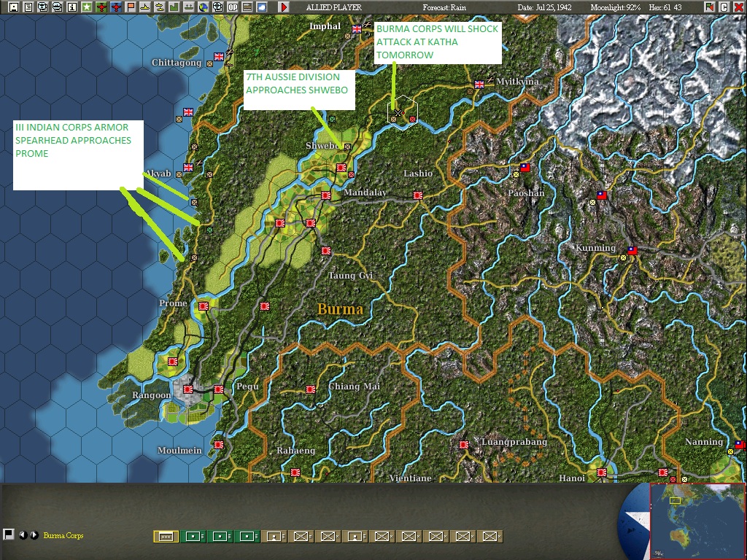Click the Allied unit marker at Shwebo
The height and width of the screenshot is (560, 747).
point(347,147)
